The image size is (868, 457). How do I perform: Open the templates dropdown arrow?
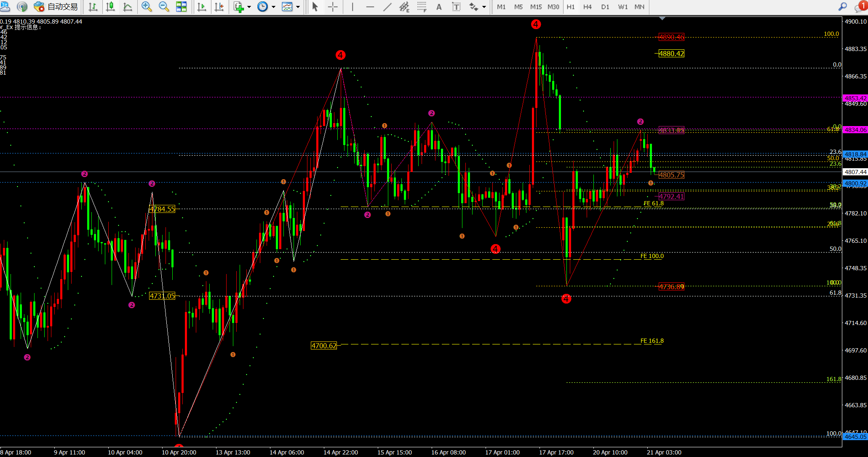coord(298,7)
